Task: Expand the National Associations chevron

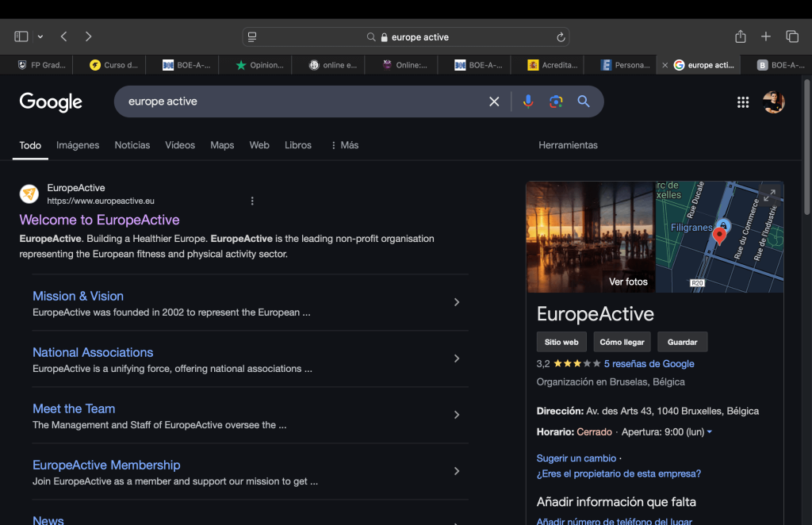Action: (457, 358)
